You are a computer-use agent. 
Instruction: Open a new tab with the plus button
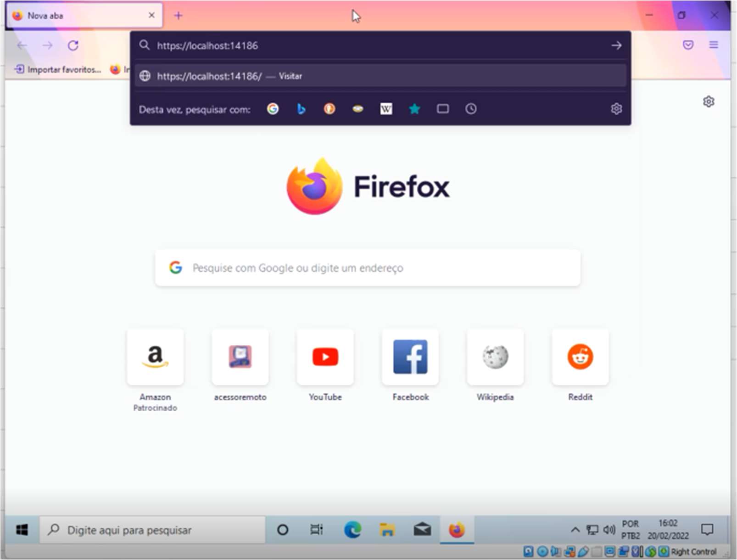coord(178,16)
